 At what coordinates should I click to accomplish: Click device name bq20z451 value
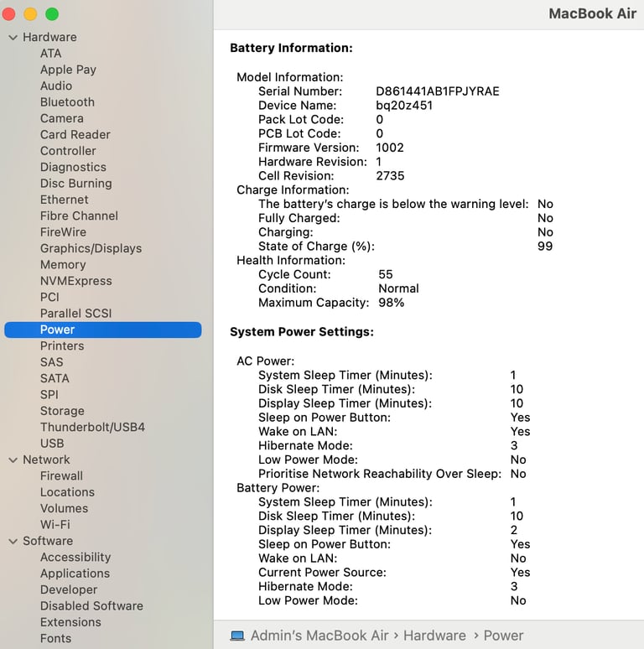pyautogui.click(x=404, y=105)
